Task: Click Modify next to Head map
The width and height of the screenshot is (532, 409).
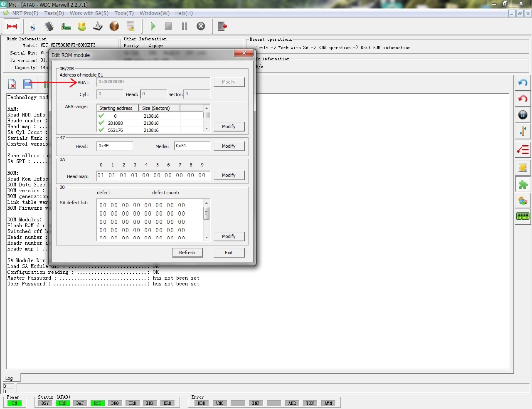Action: [x=229, y=175]
